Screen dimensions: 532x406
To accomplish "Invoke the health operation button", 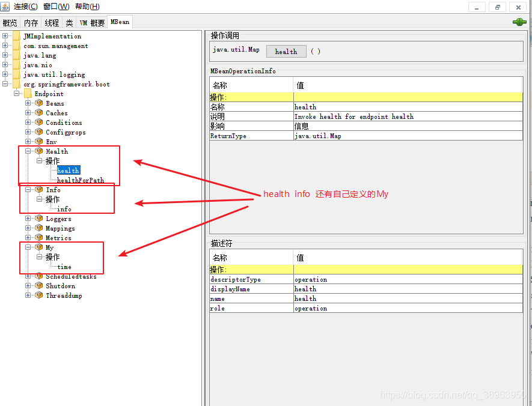I will [286, 52].
